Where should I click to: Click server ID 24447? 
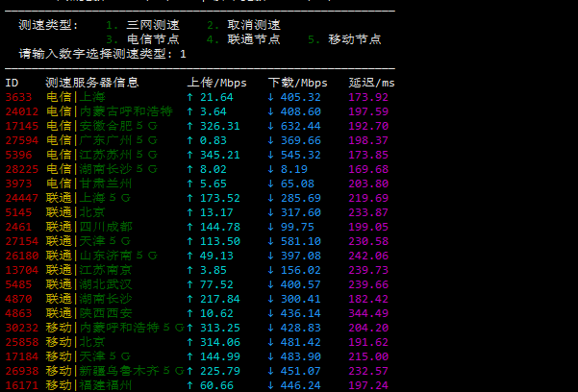pyautogui.click(x=22, y=198)
